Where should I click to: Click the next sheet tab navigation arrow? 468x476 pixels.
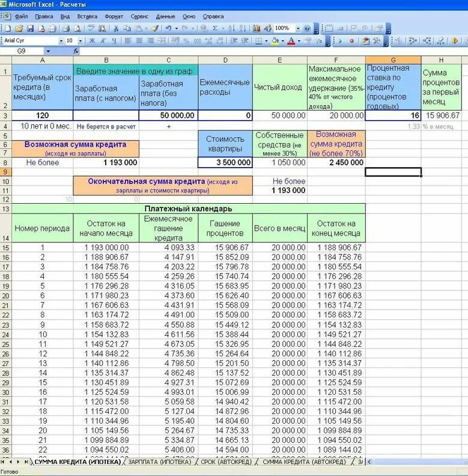(x=18, y=462)
